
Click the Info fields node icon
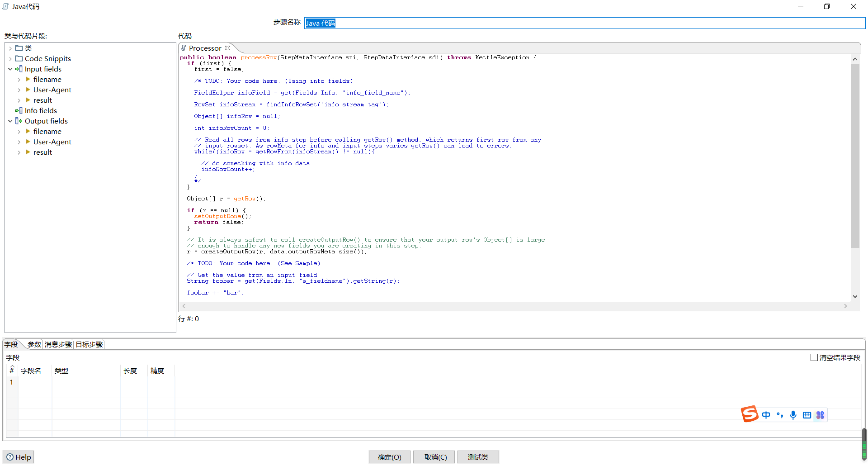pos(19,110)
